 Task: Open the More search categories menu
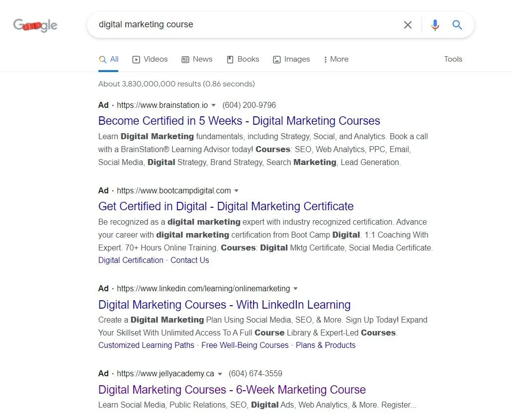[x=336, y=60]
